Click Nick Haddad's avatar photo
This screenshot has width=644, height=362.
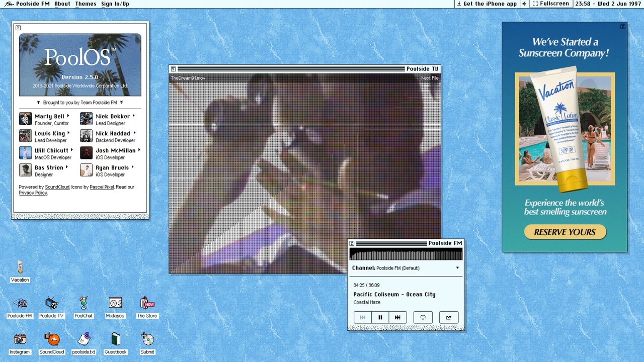pyautogui.click(x=87, y=136)
